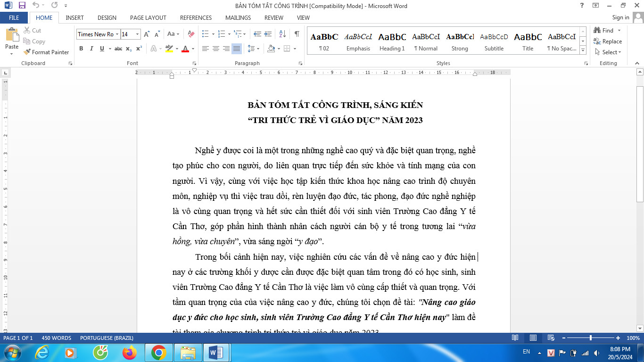Zoom out using the minus button
644x362 pixels.
(563, 338)
